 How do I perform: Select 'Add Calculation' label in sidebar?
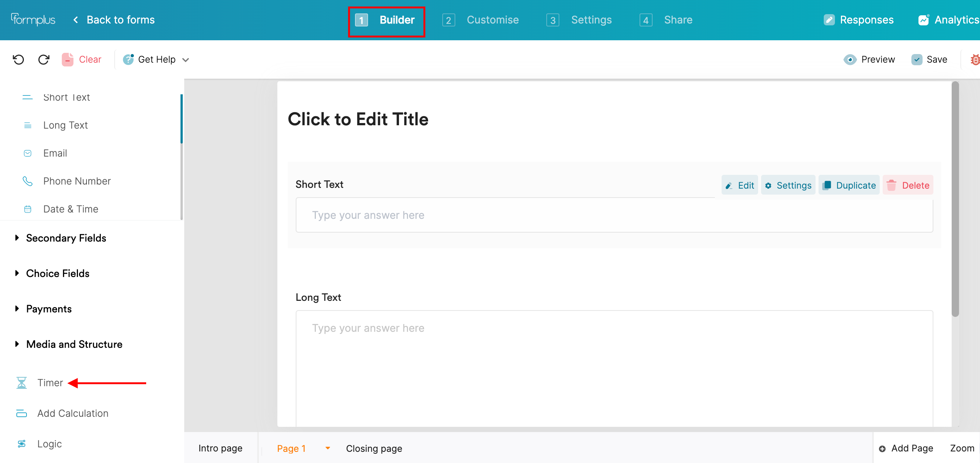coord(73,413)
